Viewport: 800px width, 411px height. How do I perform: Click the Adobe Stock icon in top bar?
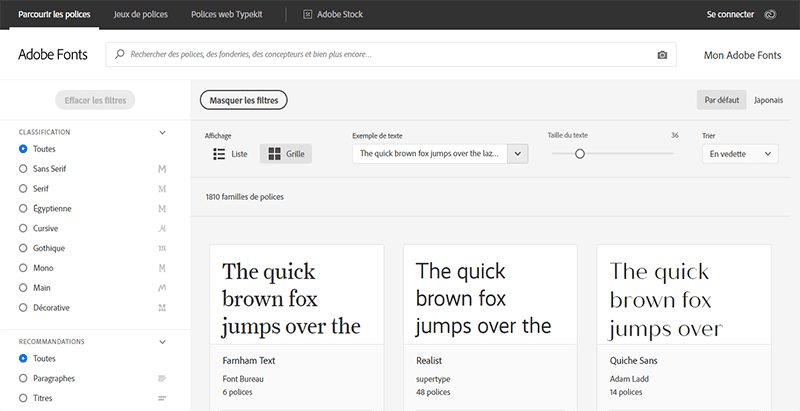tap(307, 14)
